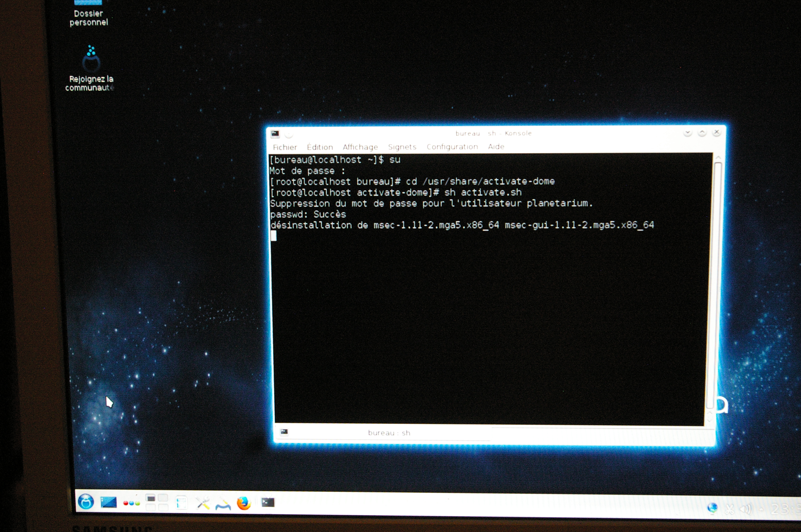
Task: Click the volume speaker tray icon
Action: point(746,509)
